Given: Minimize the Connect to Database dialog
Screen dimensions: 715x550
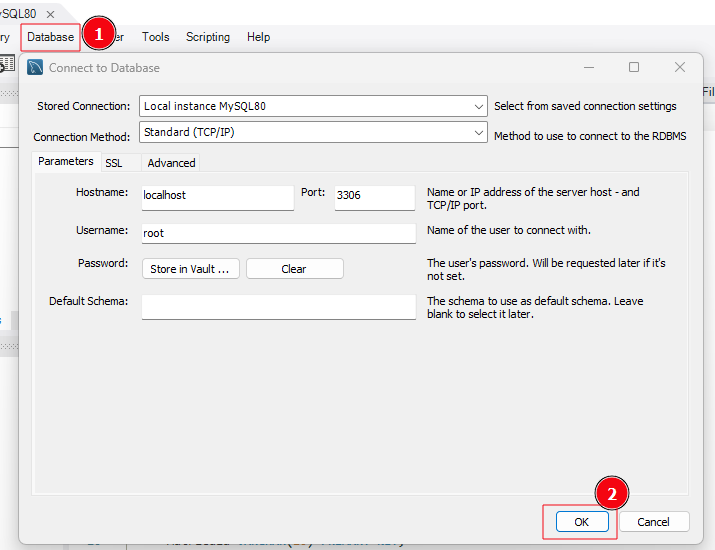Looking at the screenshot, I should point(589,67).
